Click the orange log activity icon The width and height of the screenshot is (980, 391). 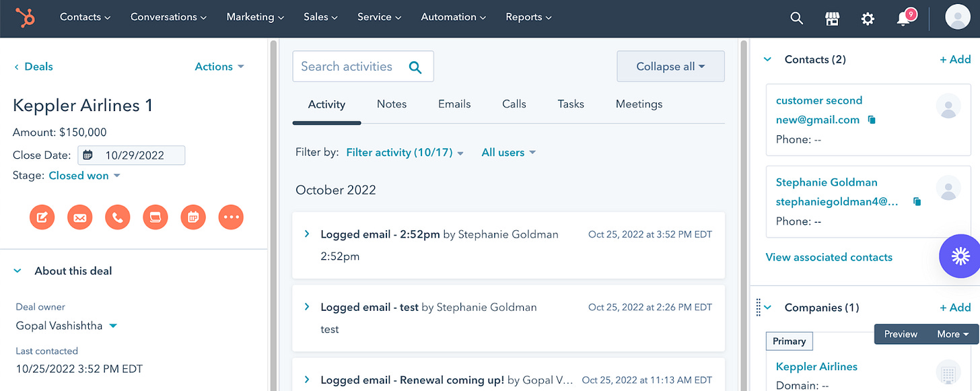pos(155,217)
